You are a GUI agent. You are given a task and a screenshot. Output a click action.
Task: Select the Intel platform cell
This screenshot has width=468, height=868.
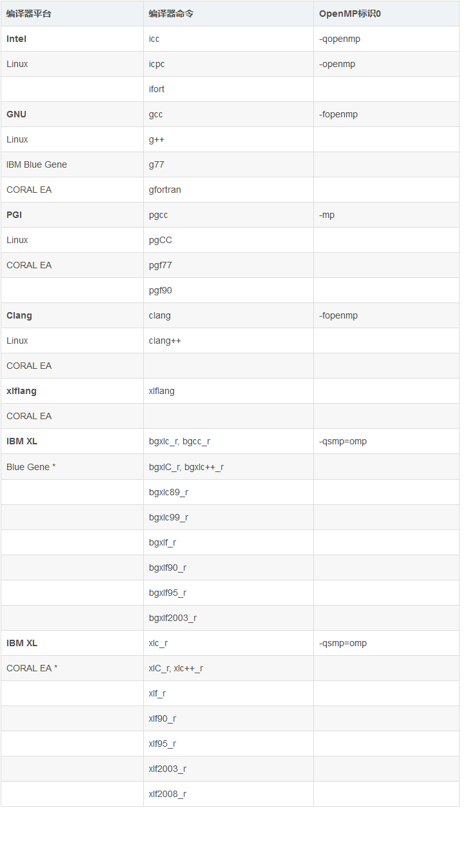click(17, 39)
